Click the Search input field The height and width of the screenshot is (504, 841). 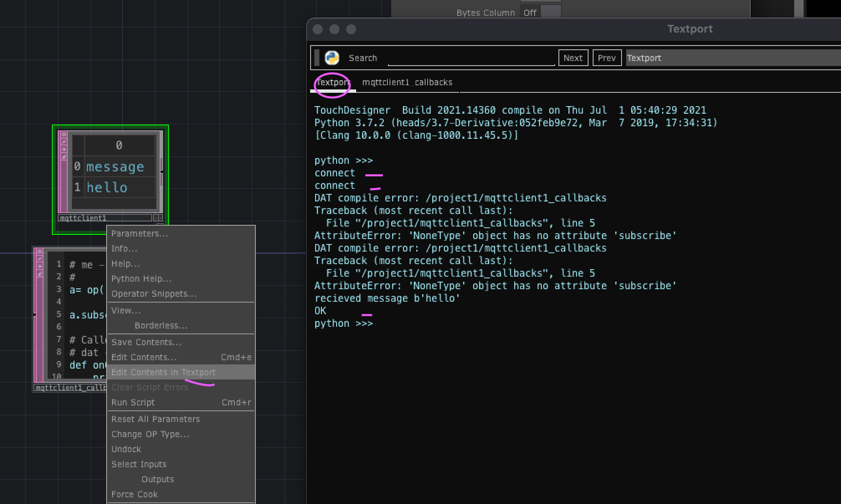471,58
